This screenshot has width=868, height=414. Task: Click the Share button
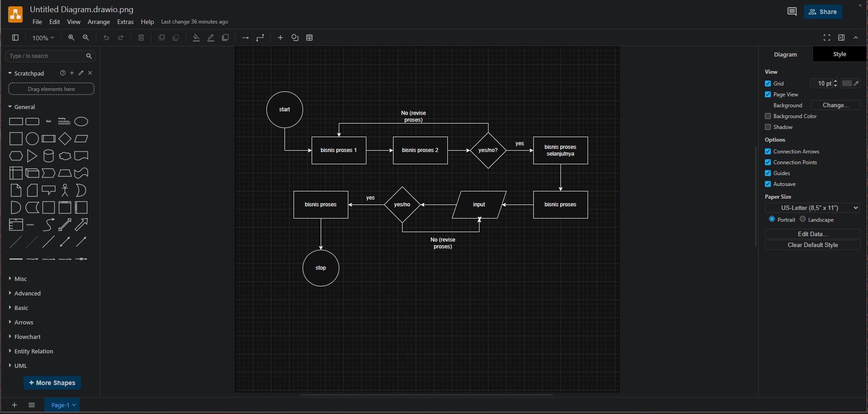(823, 12)
